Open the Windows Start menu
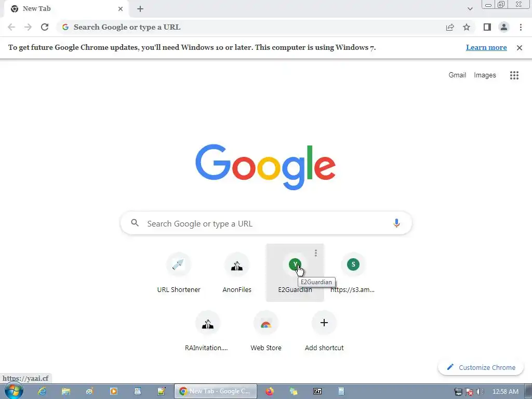This screenshot has width=532, height=399. [x=14, y=391]
